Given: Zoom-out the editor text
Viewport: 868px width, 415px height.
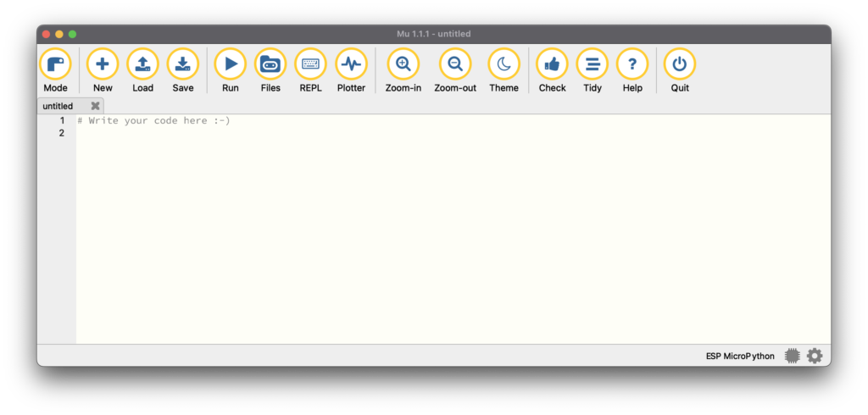Looking at the screenshot, I should [455, 70].
